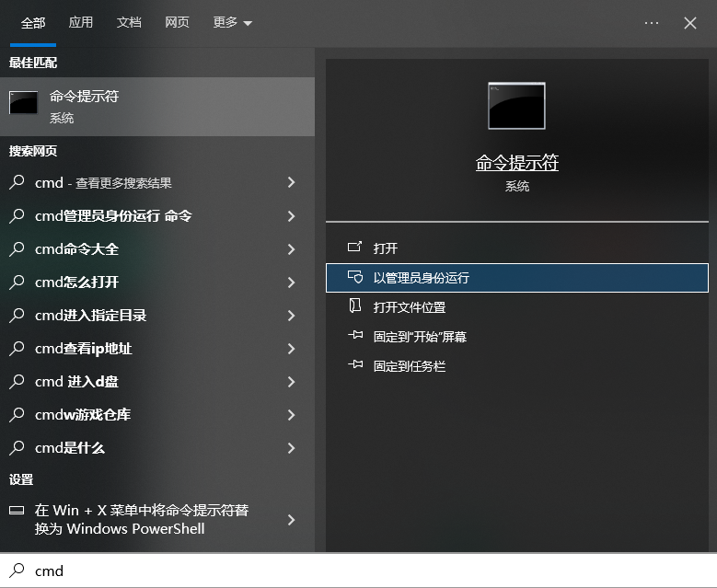Click the cmd search input field
The height and width of the screenshot is (588, 717).
point(359,571)
